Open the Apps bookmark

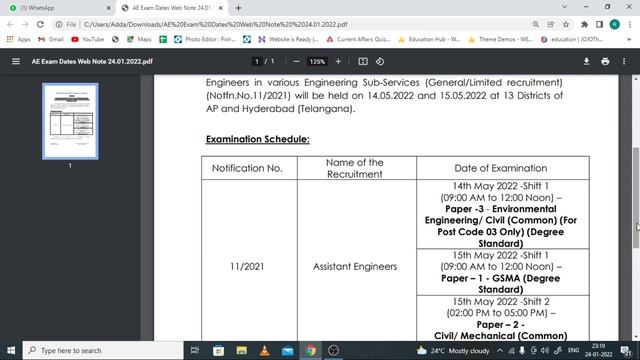19,39
